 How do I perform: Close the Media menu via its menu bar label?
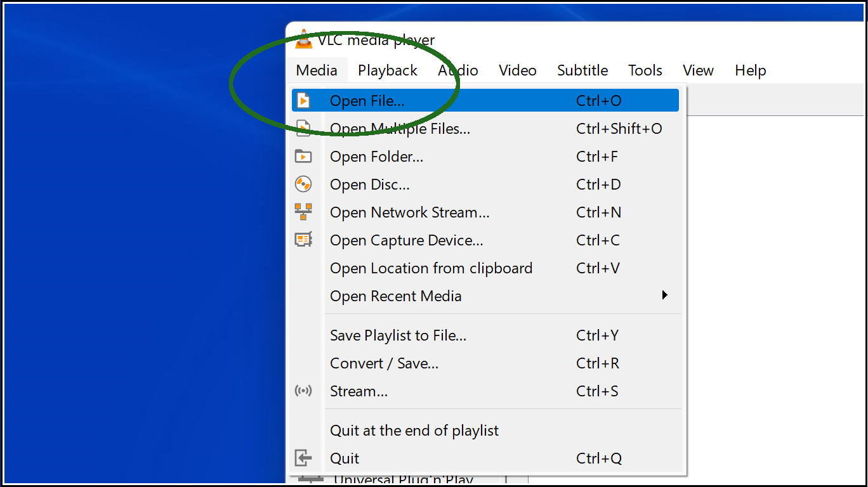pyautogui.click(x=317, y=70)
